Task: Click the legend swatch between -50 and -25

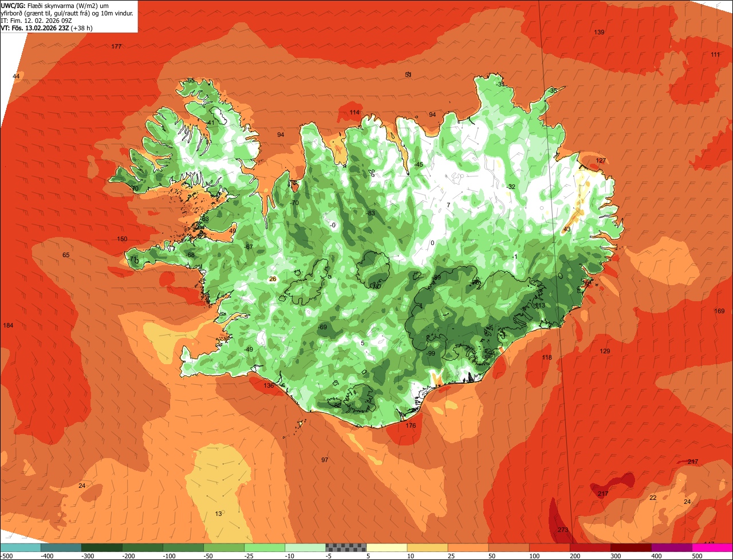Action: pyautogui.click(x=224, y=547)
